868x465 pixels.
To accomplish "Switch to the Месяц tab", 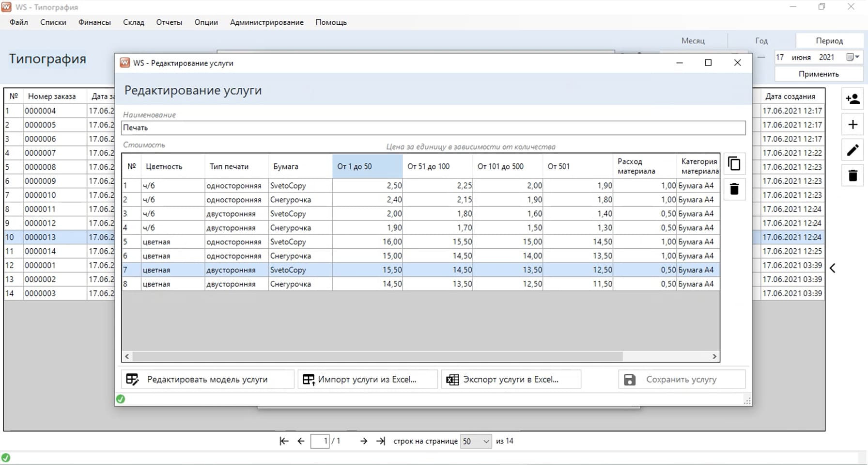I will point(693,41).
